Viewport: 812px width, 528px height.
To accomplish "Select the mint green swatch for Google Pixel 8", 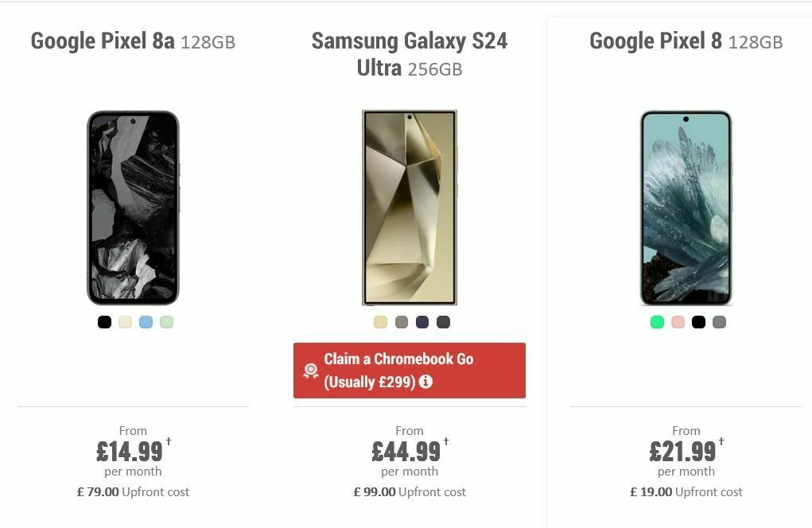I will click(x=655, y=322).
